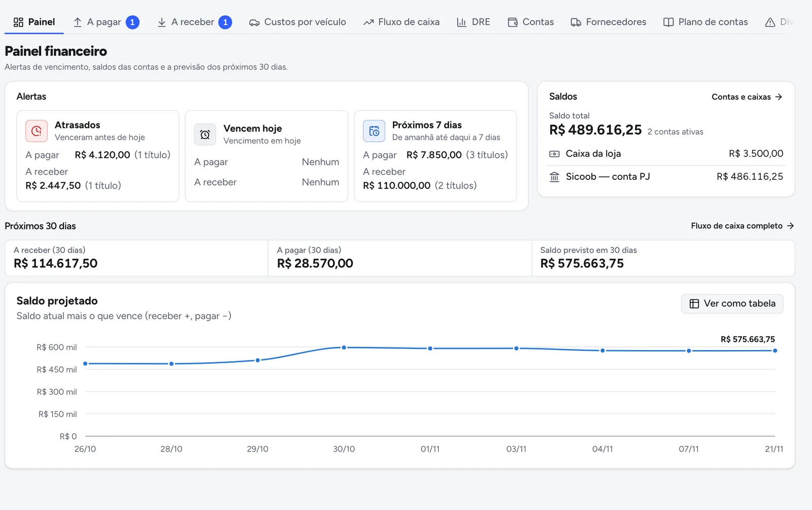Click the Ver como tabela button
This screenshot has width=812, height=510.
pos(732,304)
